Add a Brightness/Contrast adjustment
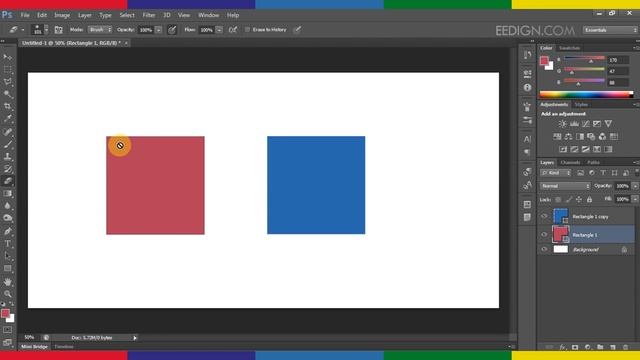The image size is (640, 360). pos(562,124)
